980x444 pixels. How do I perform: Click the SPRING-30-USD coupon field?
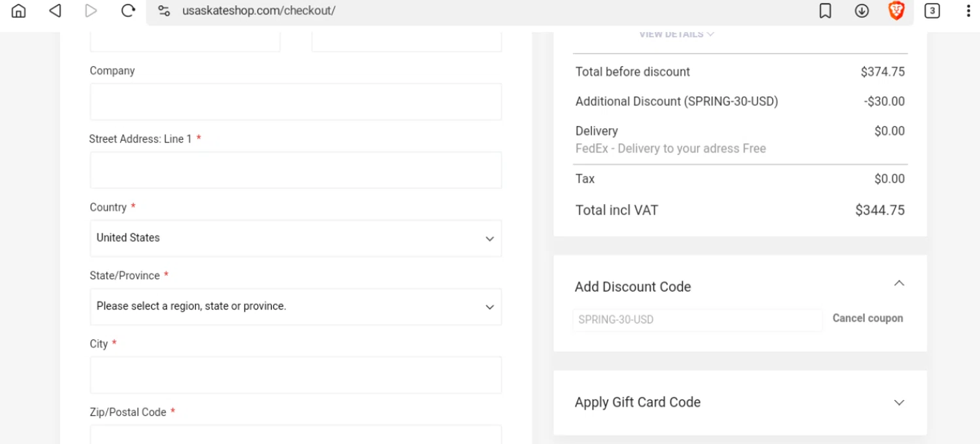698,320
